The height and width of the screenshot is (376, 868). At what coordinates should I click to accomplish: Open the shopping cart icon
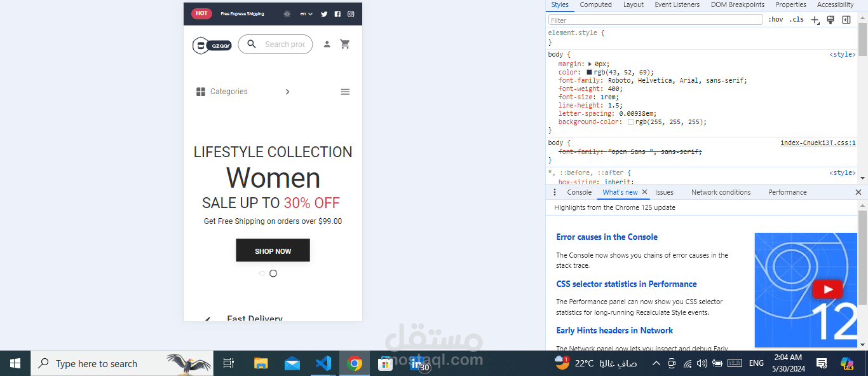coord(345,44)
